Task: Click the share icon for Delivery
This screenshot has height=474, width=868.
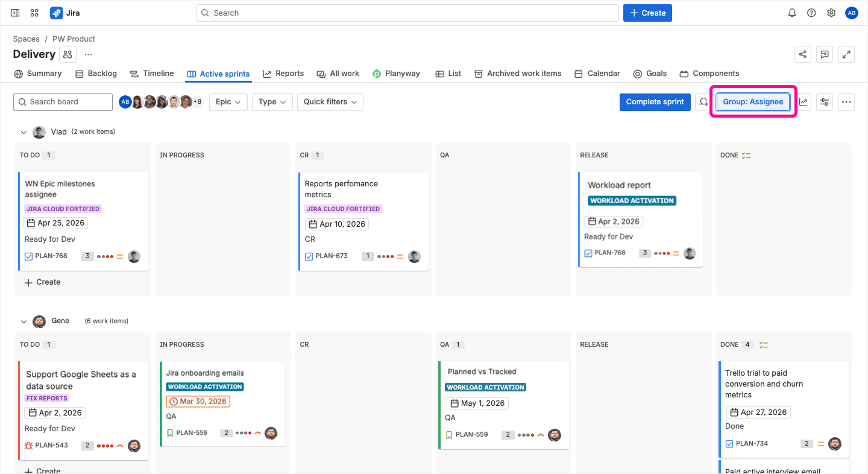Action: [x=803, y=54]
